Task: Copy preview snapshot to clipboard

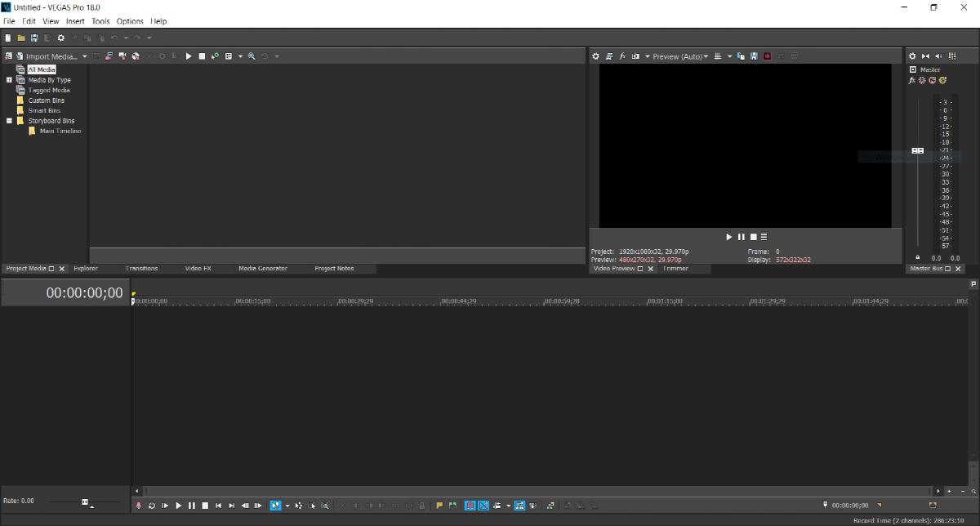Action: (x=741, y=56)
